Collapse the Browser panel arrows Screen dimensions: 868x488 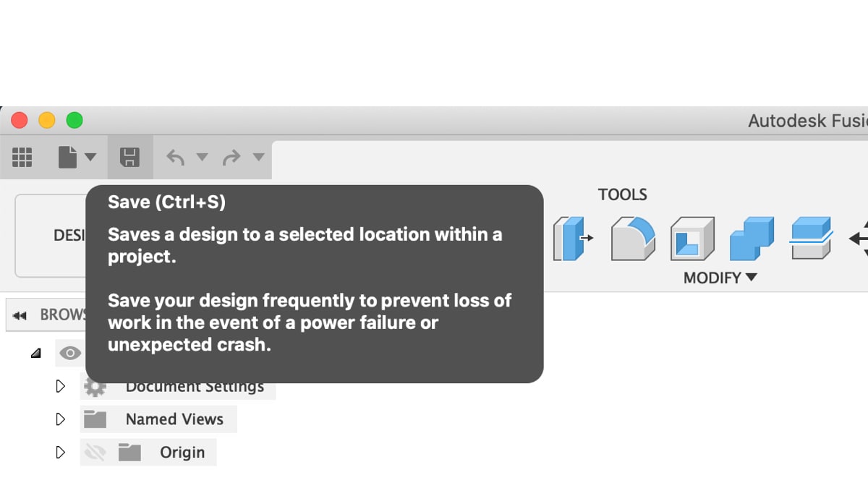point(20,315)
